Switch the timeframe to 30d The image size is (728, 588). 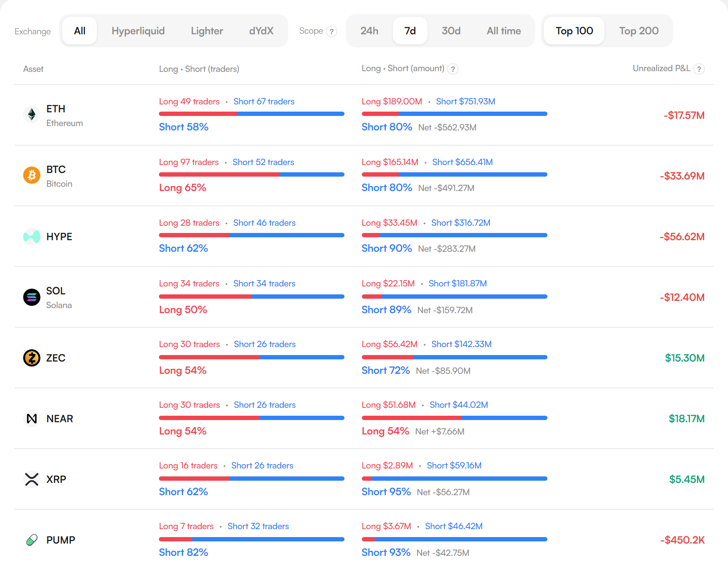[451, 31]
